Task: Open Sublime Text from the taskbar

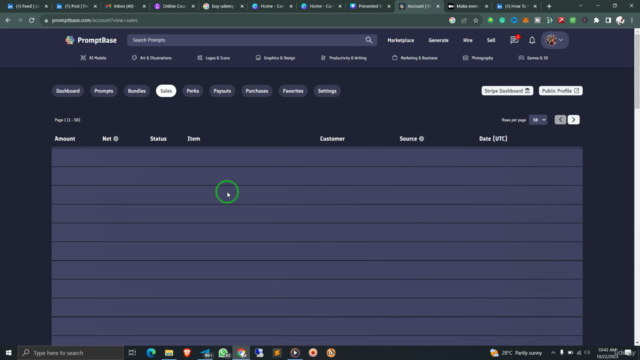Action: pyautogui.click(x=277, y=353)
